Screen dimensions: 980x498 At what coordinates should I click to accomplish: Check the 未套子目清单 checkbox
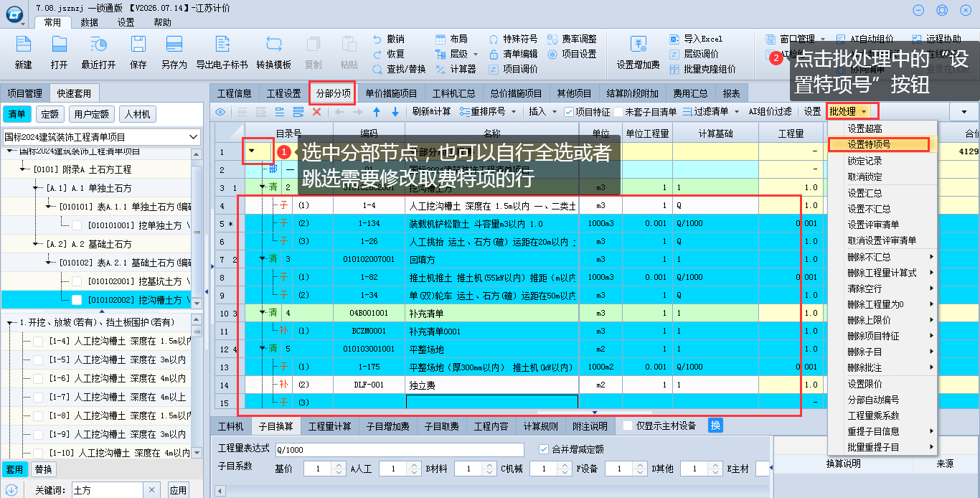pyautogui.click(x=618, y=112)
